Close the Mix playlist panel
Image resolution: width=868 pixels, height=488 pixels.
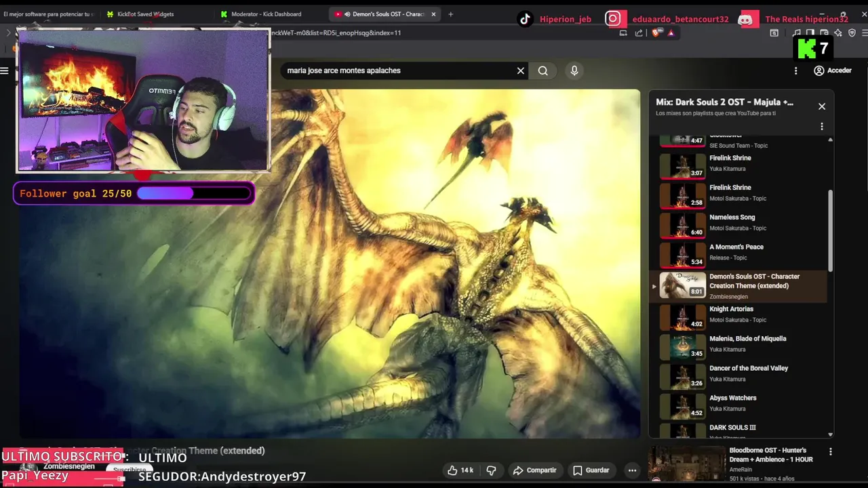(821, 106)
